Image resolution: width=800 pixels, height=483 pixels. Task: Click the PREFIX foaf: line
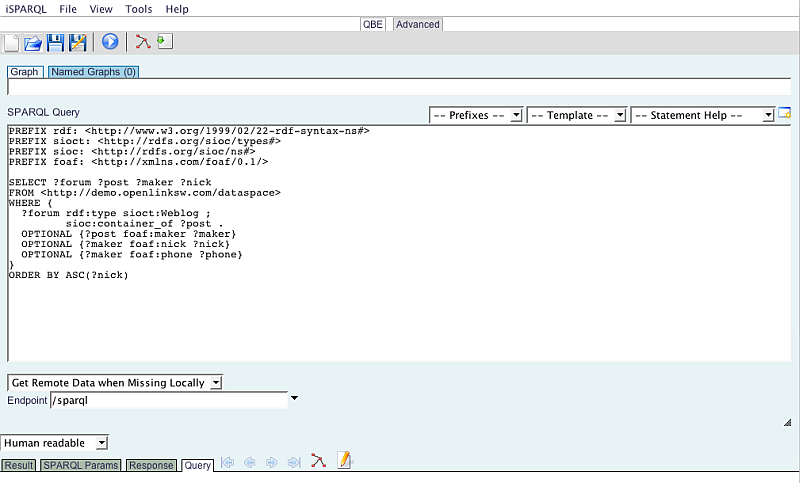138,162
